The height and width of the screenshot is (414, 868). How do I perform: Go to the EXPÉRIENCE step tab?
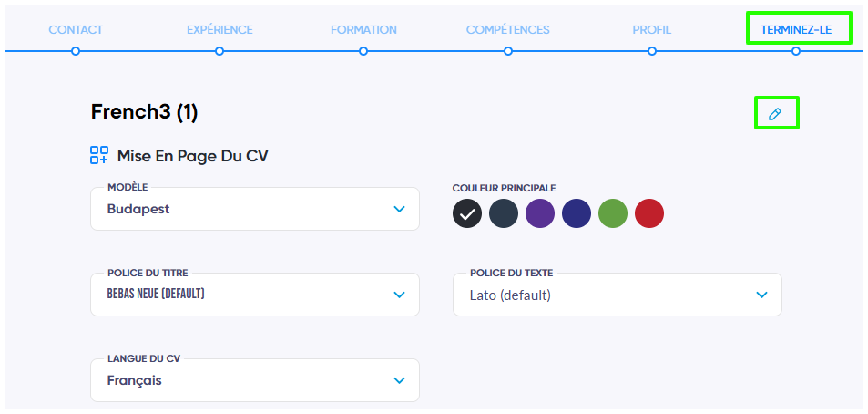tap(220, 30)
